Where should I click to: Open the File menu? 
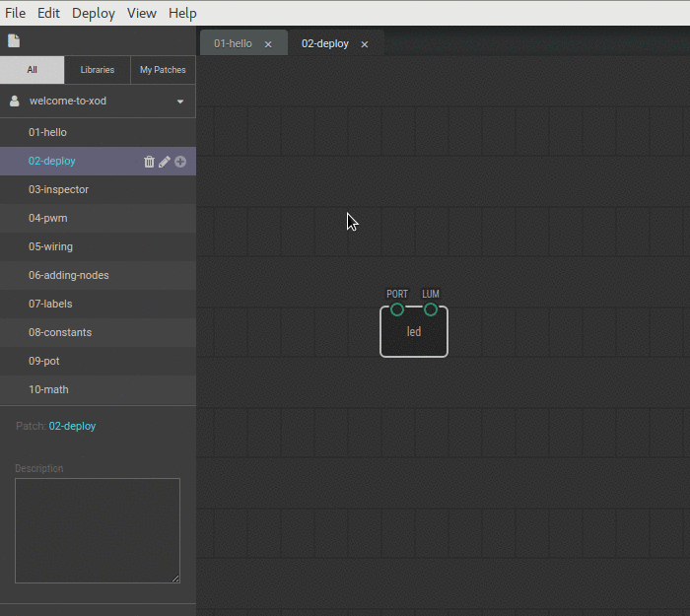(x=16, y=13)
